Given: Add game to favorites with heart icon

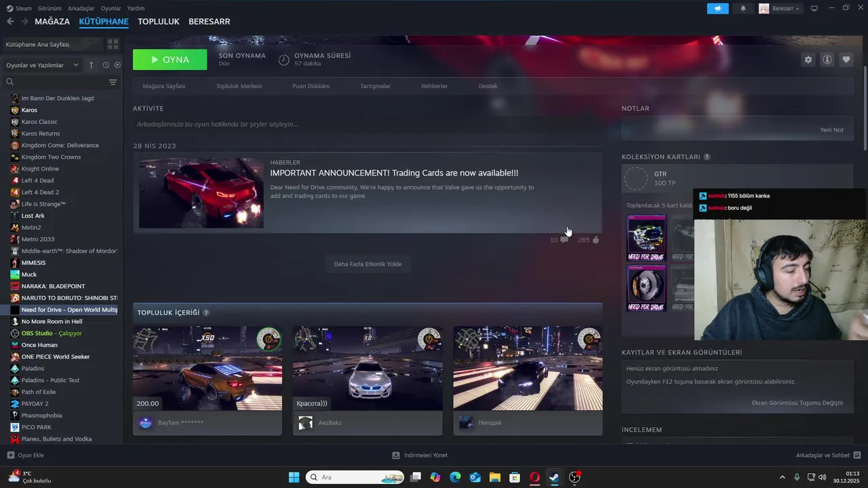Looking at the screenshot, I should pos(846,60).
